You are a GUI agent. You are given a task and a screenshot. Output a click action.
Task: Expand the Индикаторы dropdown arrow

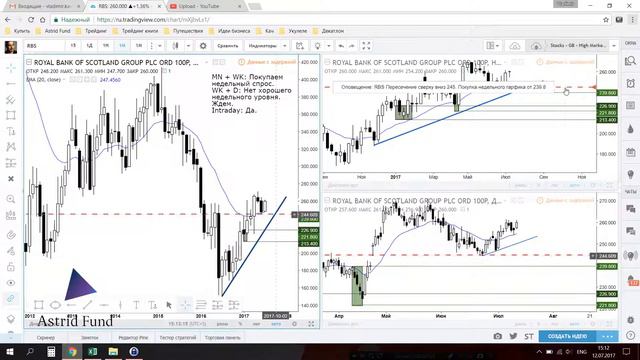[x=284, y=46]
